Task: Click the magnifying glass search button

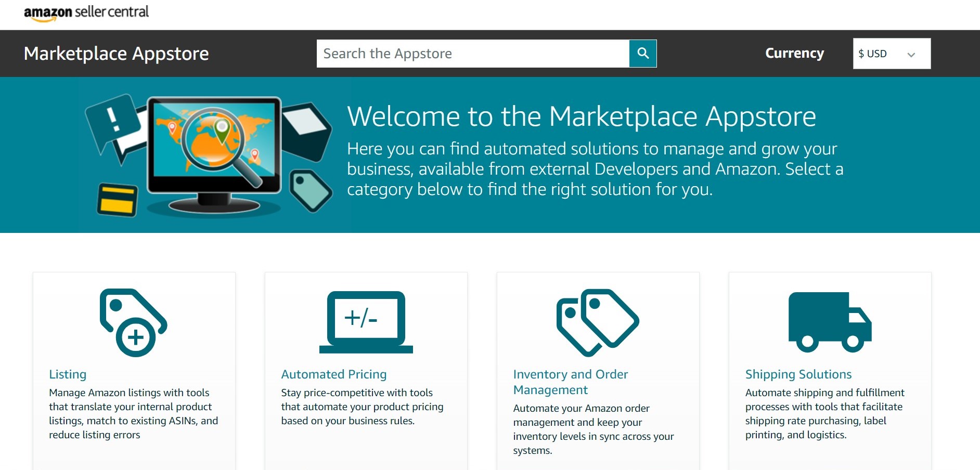Action: [x=643, y=54]
